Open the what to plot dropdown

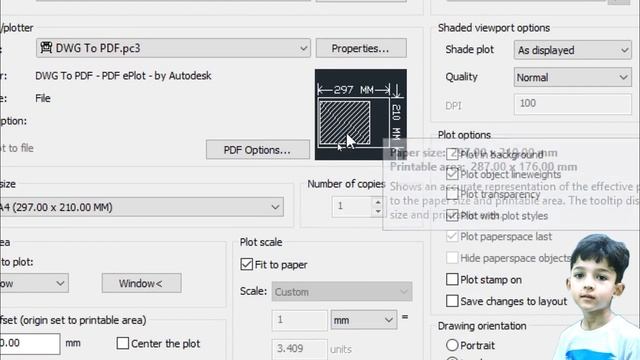point(33,283)
